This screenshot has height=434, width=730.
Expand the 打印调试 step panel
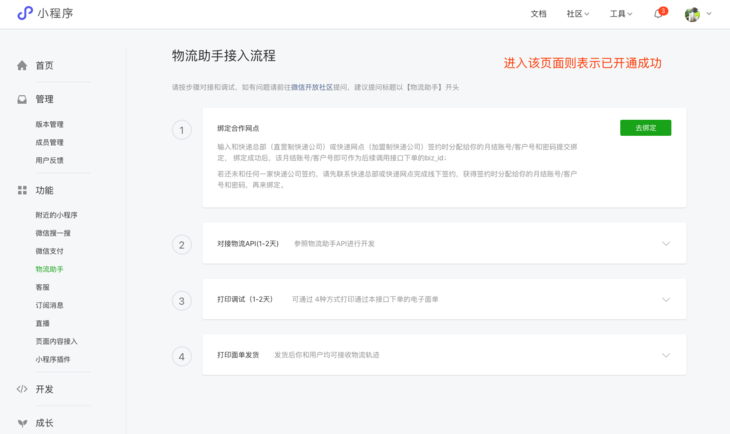pos(666,300)
